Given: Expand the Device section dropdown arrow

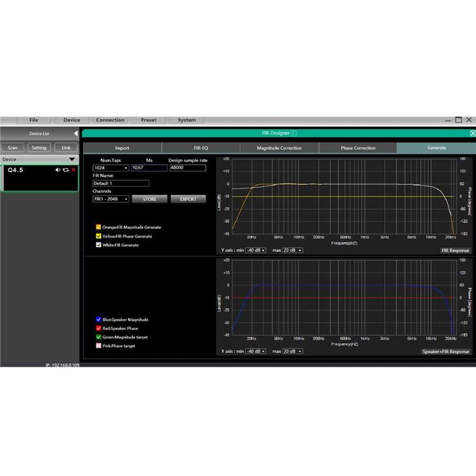Looking at the screenshot, I should [72, 159].
